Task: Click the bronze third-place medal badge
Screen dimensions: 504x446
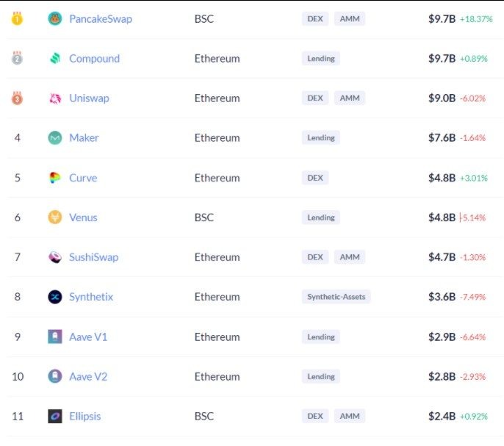Action: [x=17, y=98]
